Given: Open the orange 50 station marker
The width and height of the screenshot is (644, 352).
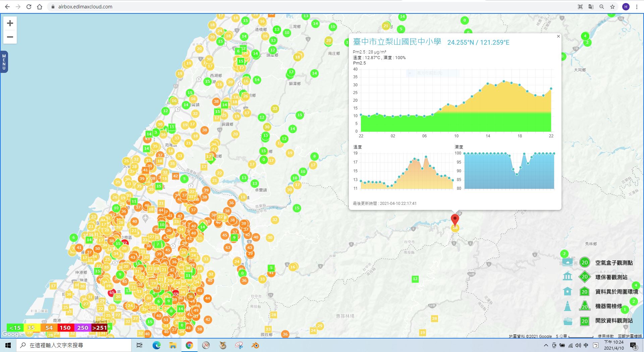Looking at the screenshot, I should point(97,249).
